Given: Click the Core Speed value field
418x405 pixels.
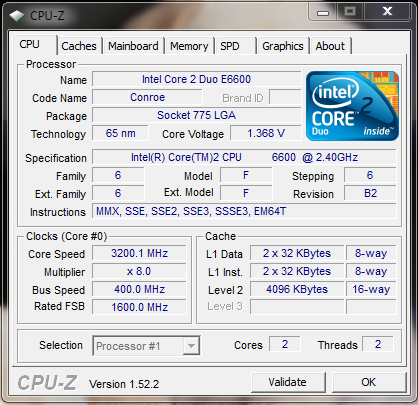Looking at the screenshot, I should 139,253.
